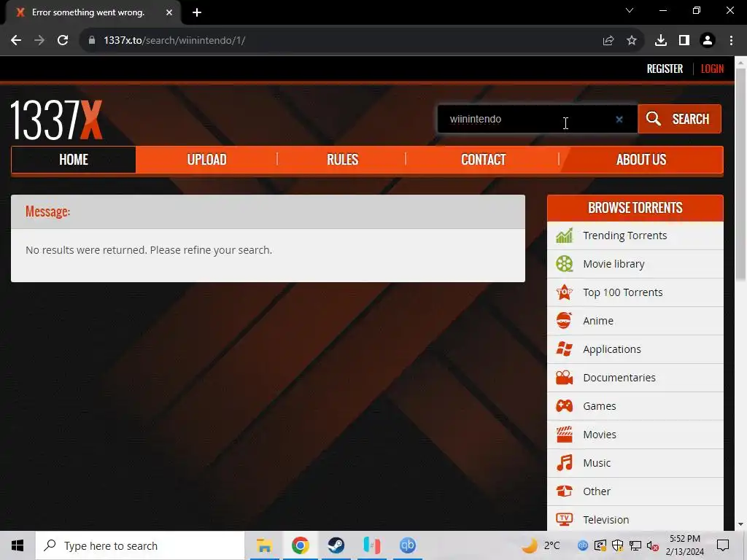The height and width of the screenshot is (560, 747).
Task: Click the Trending Torrents chart icon
Action: pos(564,236)
